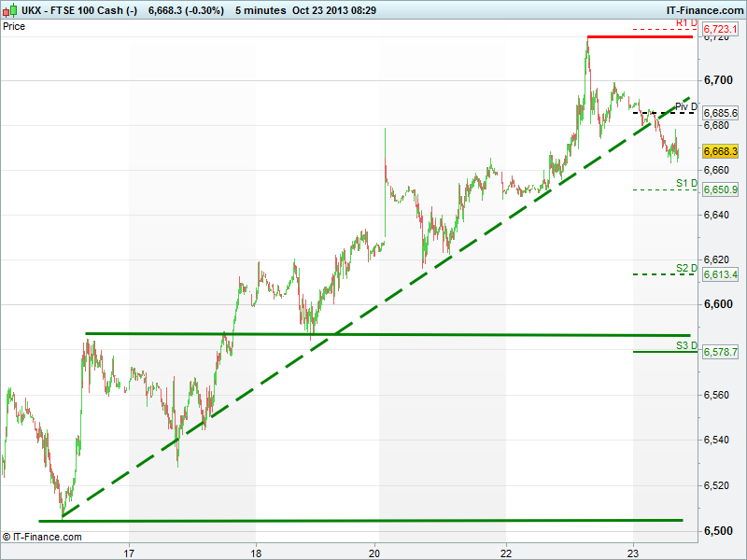Select the upper green horizontal support line
Screen dimensions: 747x560
[x=388, y=334]
